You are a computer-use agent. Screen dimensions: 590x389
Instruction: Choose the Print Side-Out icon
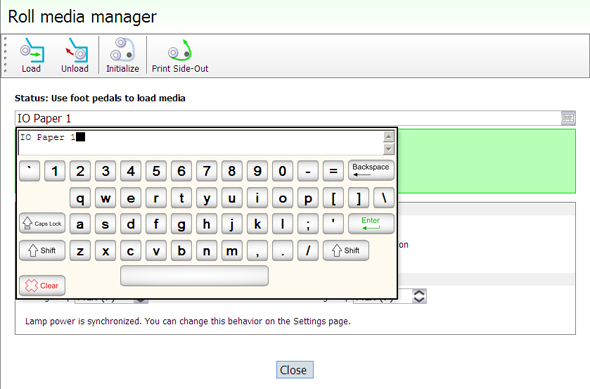[179, 55]
